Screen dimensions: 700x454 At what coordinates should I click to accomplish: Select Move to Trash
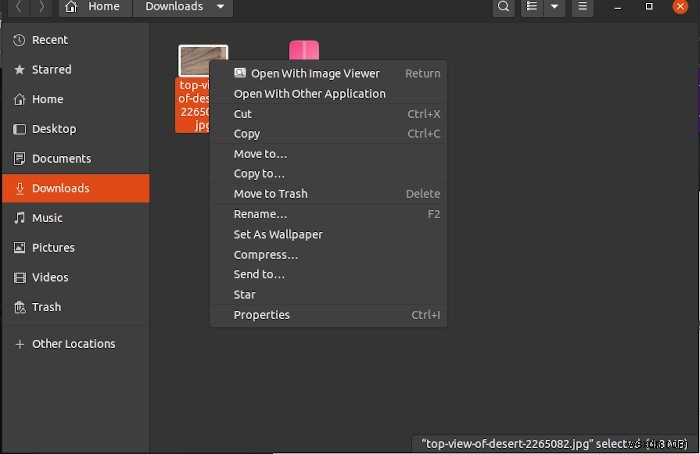coord(328,194)
